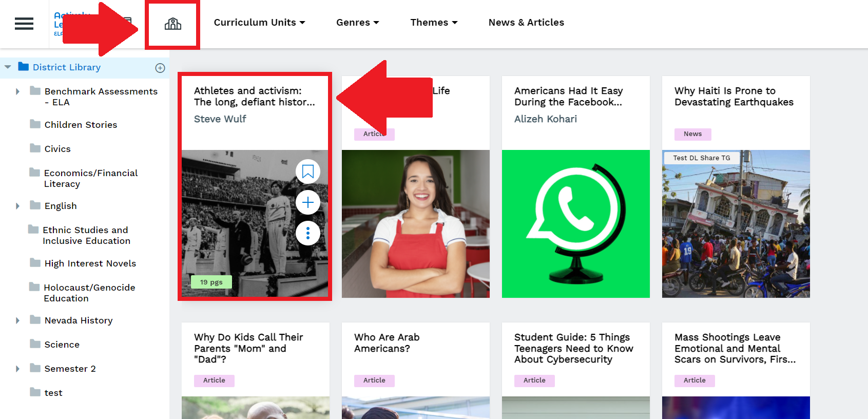Click Article tag on Student Guide card
The height and width of the screenshot is (419, 868).
coord(534,380)
